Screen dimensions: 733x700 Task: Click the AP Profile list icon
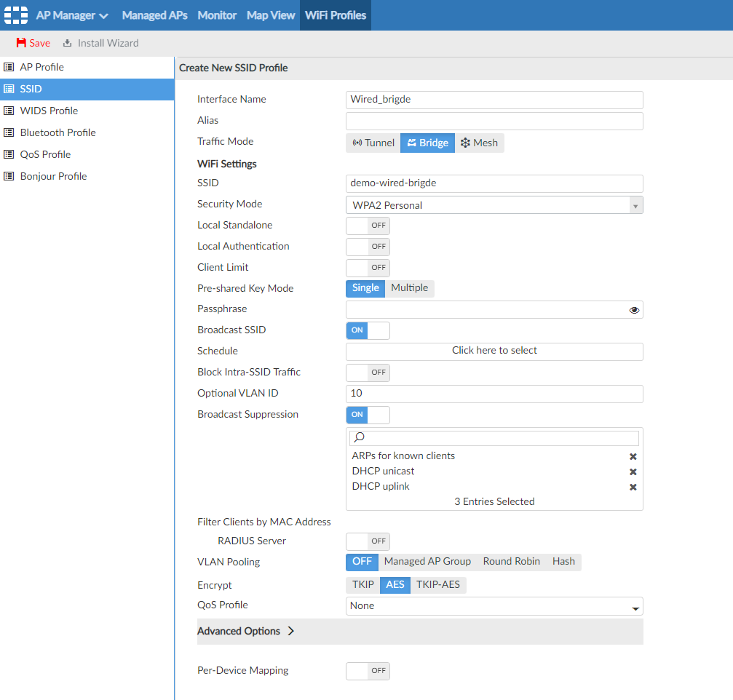click(x=9, y=67)
